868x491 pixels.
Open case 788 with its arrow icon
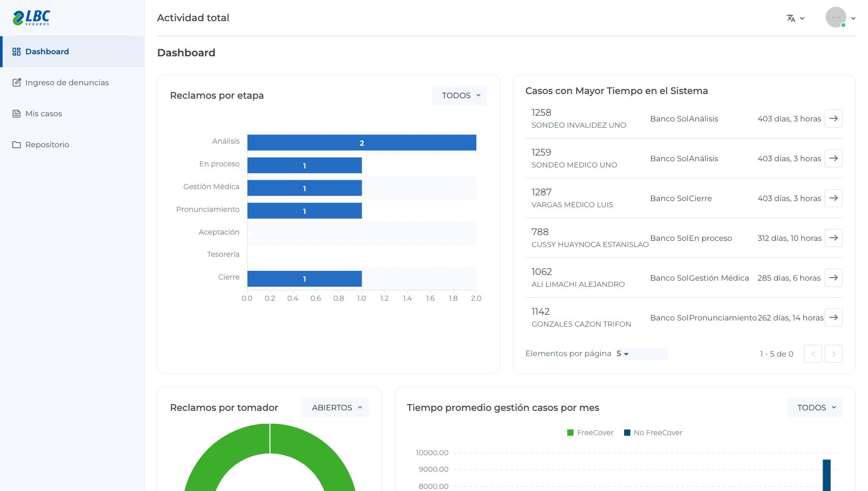833,238
